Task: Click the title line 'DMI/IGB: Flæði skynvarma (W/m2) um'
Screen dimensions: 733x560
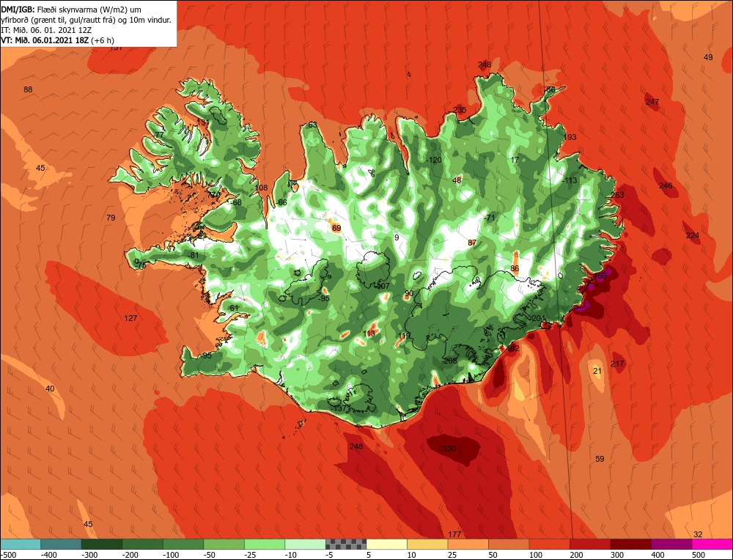Action: [x=71, y=10]
